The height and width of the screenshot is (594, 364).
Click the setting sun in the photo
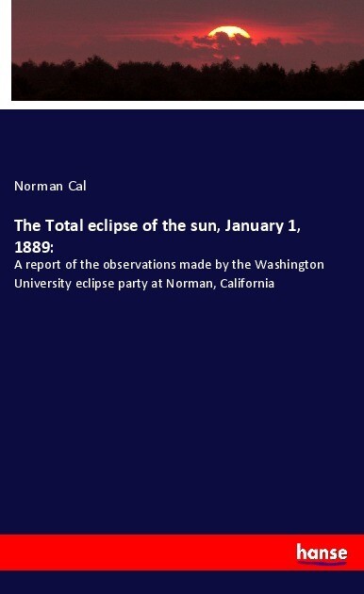tap(229, 33)
